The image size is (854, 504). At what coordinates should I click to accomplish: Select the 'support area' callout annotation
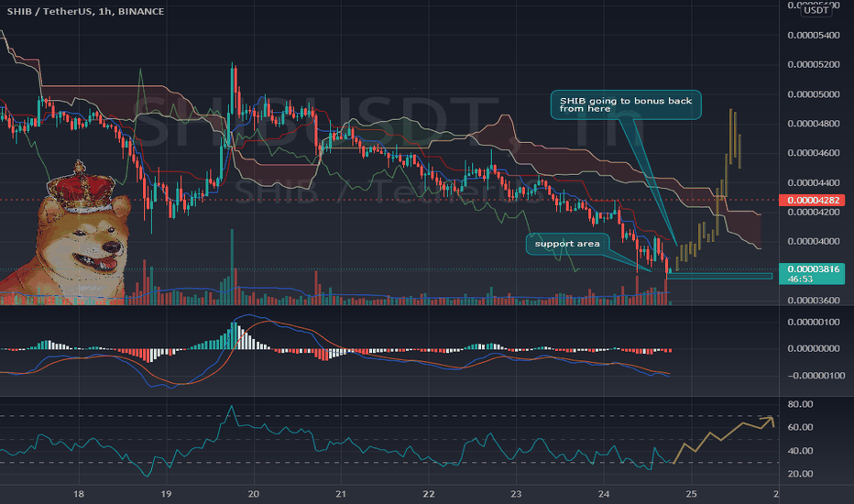[567, 244]
